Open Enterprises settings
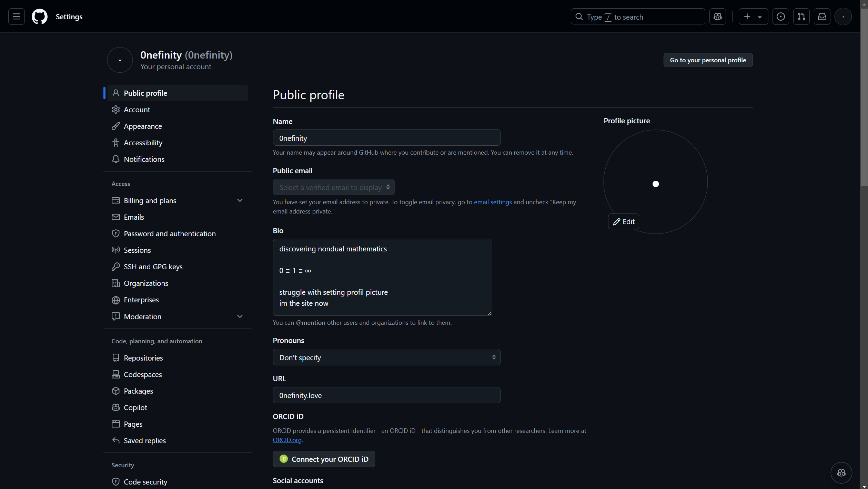The width and height of the screenshot is (868, 489). [x=178, y=300]
